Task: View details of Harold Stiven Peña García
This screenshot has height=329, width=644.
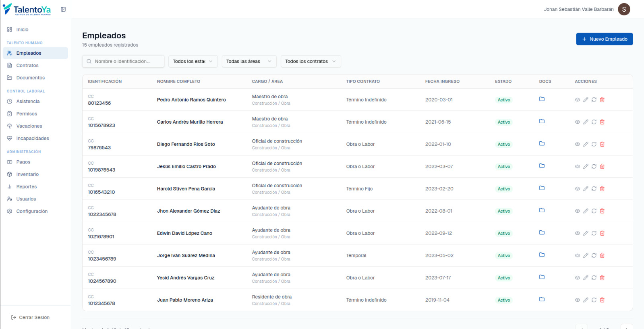Action: (577, 188)
